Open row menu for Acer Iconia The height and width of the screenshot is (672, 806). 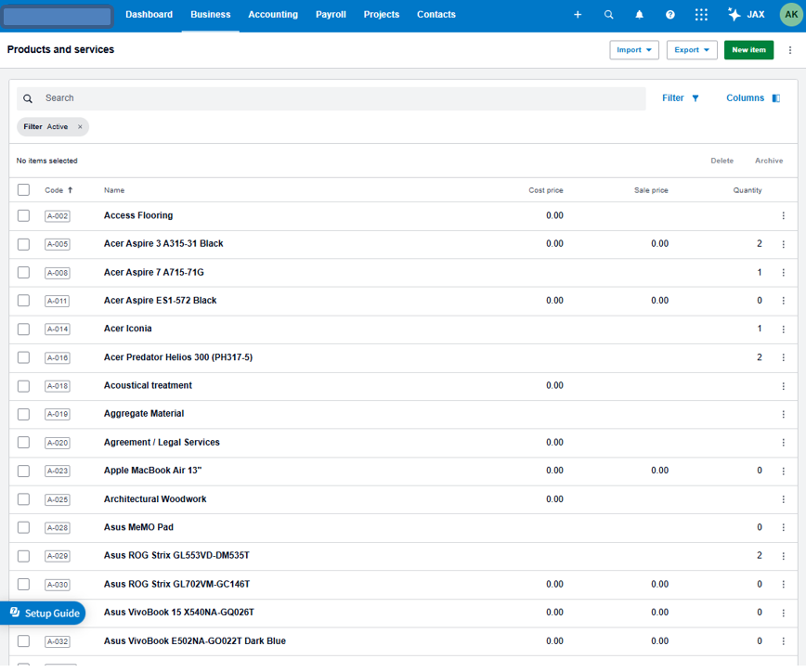[783, 330]
